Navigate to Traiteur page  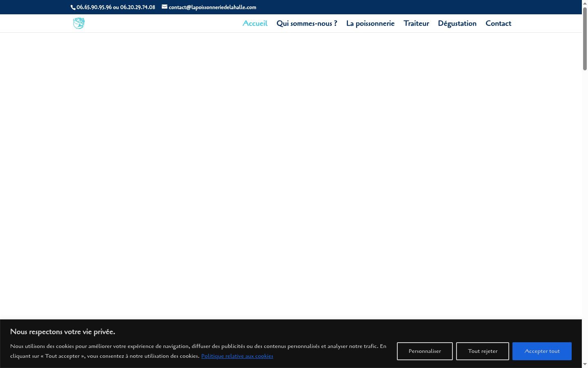pos(416,23)
